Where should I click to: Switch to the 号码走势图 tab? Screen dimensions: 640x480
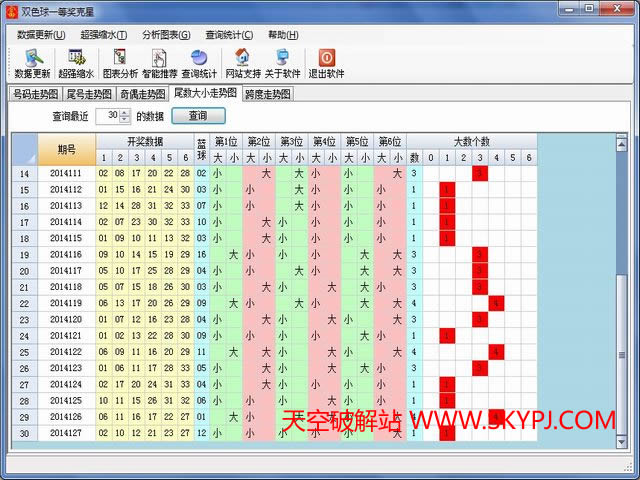(35, 94)
